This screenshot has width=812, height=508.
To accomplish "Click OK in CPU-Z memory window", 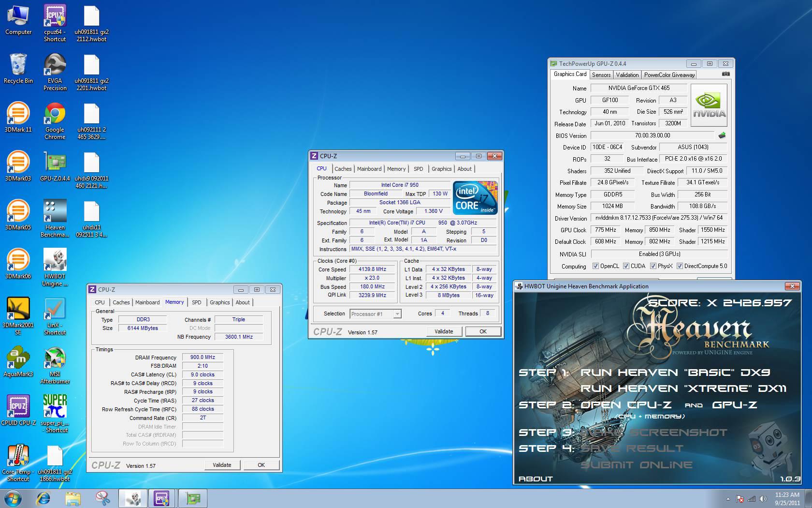I will tap(261, 465).
